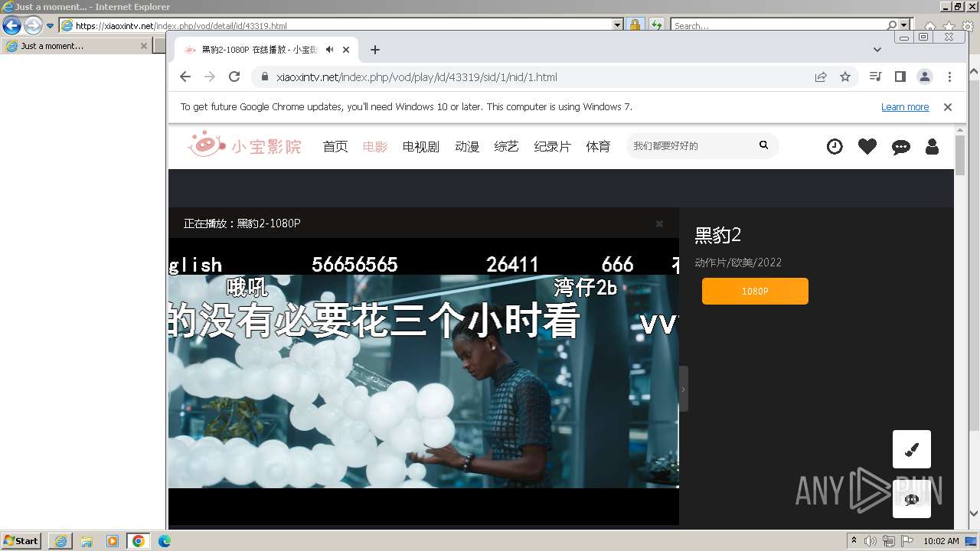Click the site search input field
980x551 pixels.
pyautogui.click(x=689, y=145)
